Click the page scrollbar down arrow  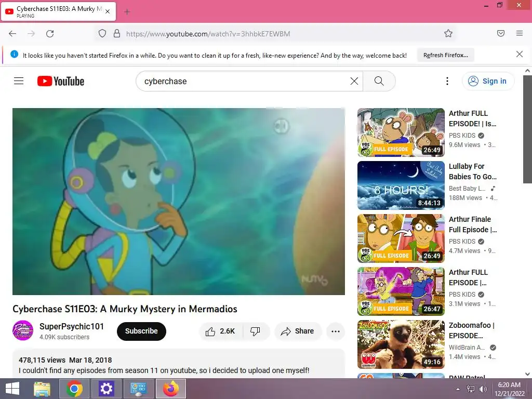pos(527,374)
